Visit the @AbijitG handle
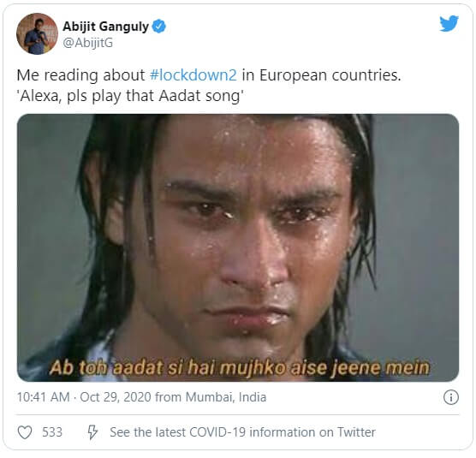The height and width of the screenshot is (458, 476). pos(87,43)
